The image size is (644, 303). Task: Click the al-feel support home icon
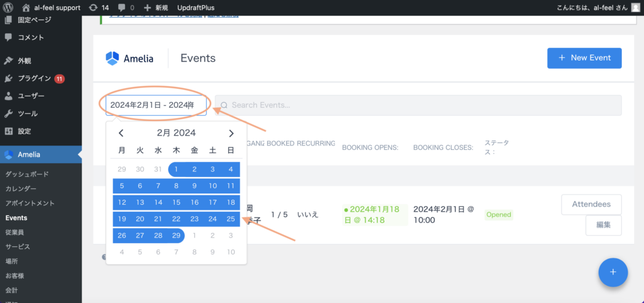(x=26, y=7)
